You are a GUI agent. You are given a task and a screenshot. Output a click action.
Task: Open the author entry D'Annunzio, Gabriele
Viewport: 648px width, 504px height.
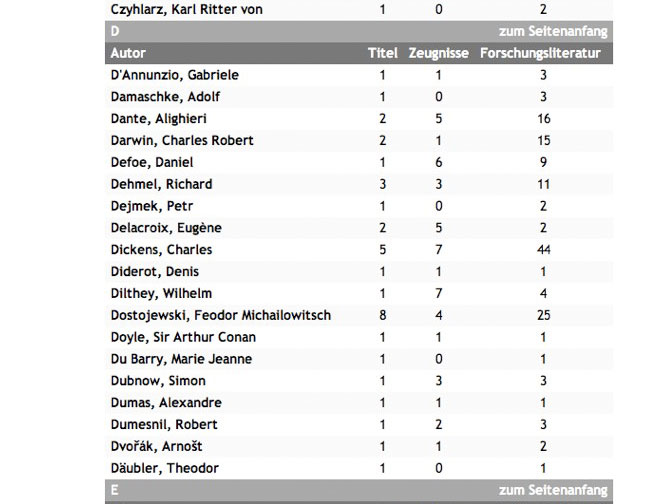[175, 75]
